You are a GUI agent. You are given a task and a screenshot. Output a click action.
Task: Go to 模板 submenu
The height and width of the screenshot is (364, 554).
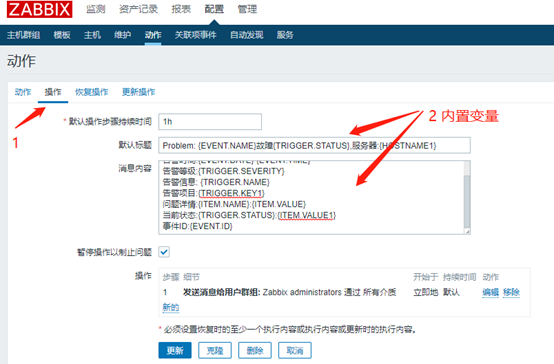coord(62,35)
